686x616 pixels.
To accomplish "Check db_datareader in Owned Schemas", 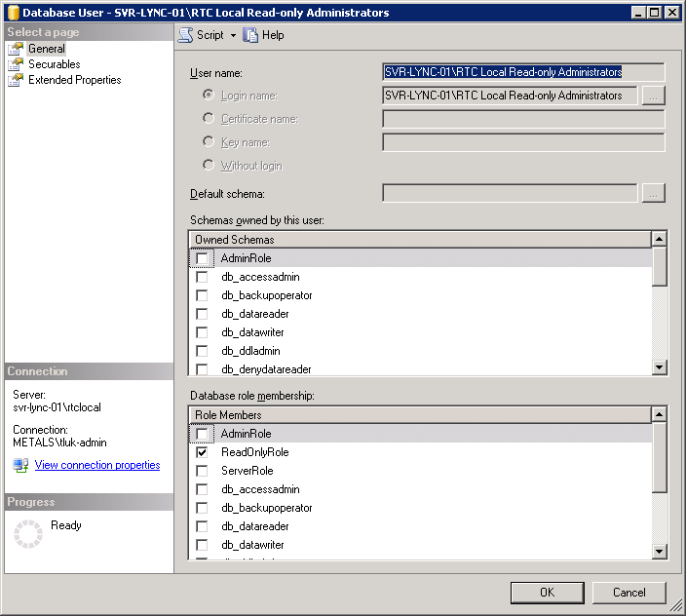I will pyautogui.click(x=202, y=314).
